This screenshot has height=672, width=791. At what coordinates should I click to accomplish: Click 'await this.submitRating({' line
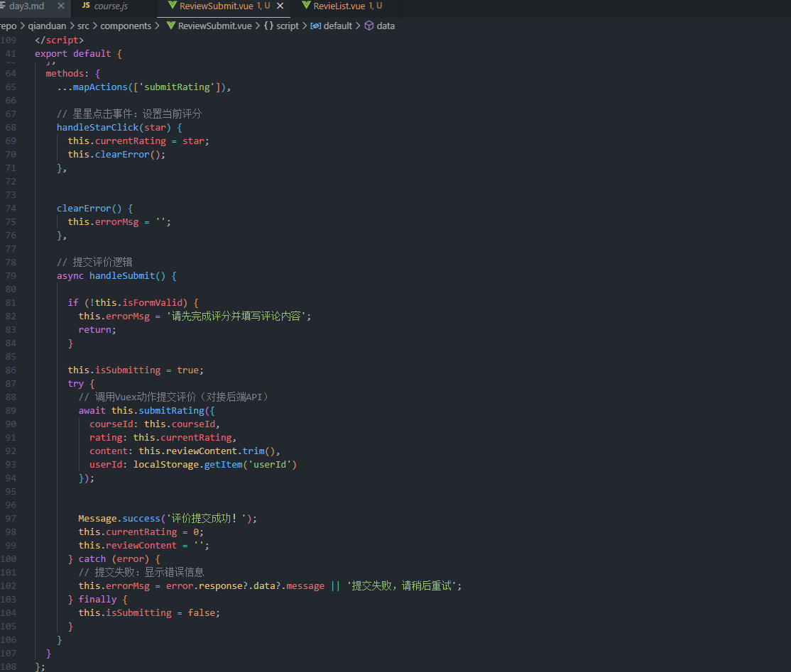click(146, 411)
